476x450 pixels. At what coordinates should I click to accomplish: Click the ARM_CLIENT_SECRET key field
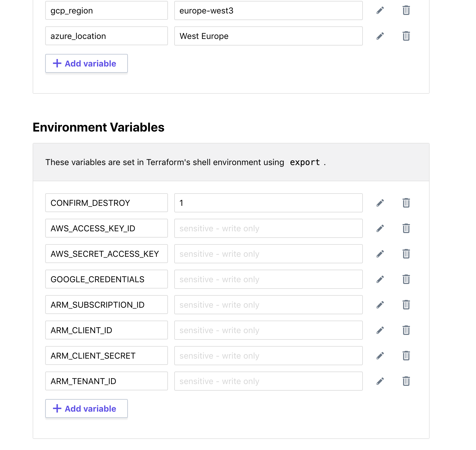[107, 356]
